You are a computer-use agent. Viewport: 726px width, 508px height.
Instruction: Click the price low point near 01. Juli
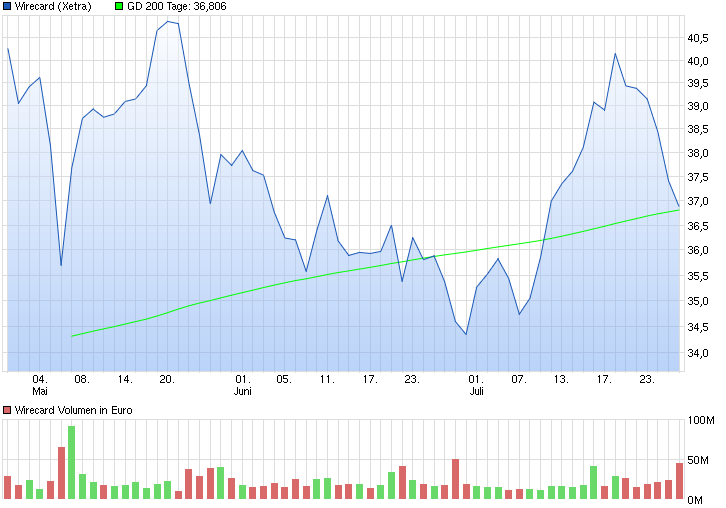[466, 334]
